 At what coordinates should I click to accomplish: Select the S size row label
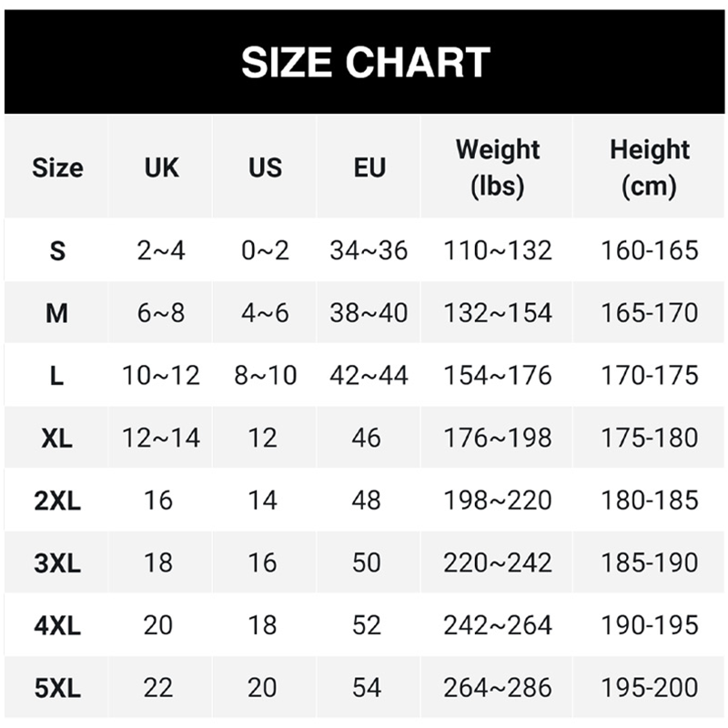tap(57, 250)
